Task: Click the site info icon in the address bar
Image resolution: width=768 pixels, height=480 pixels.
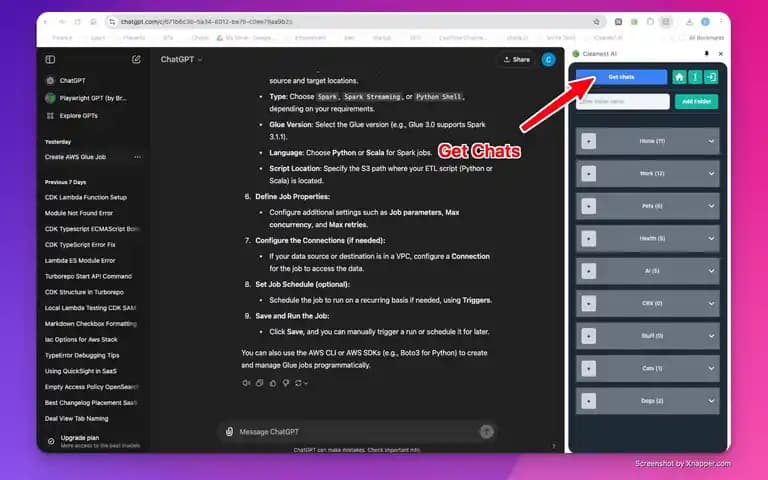Action: click(112, 22)
